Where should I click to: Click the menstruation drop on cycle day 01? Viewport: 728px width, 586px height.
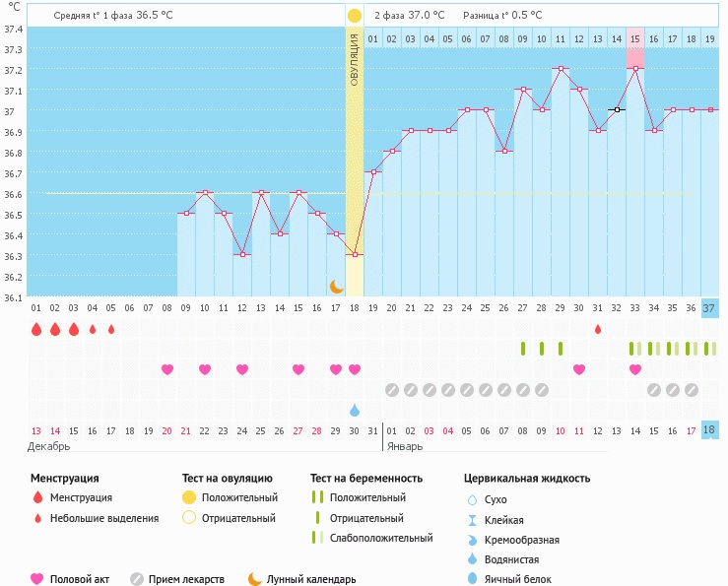tap(36, 329)
